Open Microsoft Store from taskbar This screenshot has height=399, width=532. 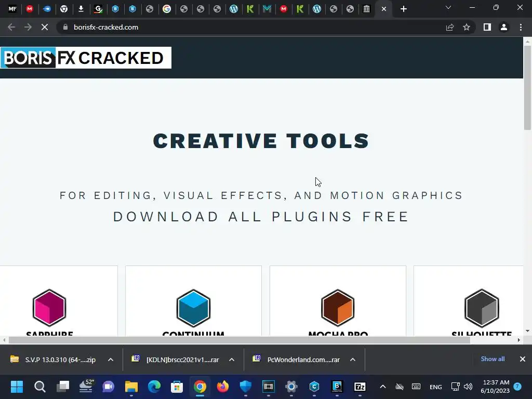(x=177, y=387)
